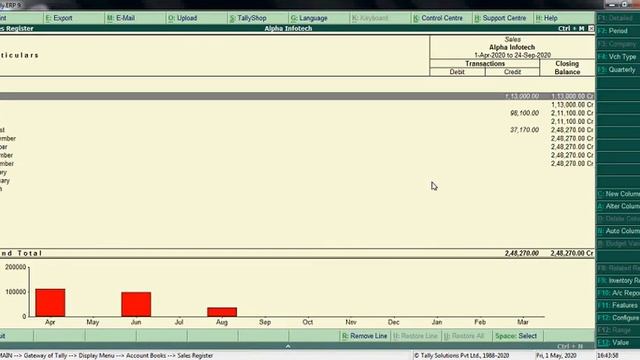This screenshot has height=360, width=640.
Task: Click Space: Select button
Action: (x=517, y=336)
